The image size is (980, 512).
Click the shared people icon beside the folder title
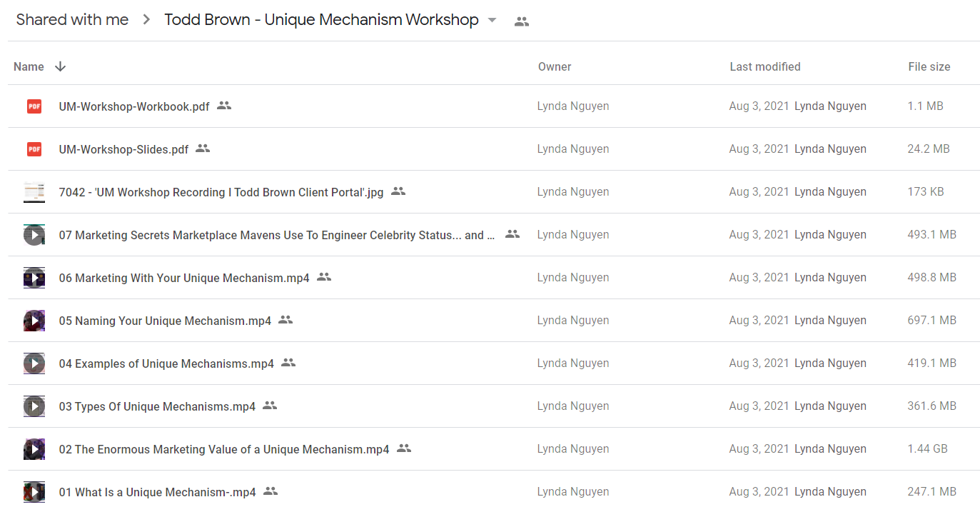(522, 21)
